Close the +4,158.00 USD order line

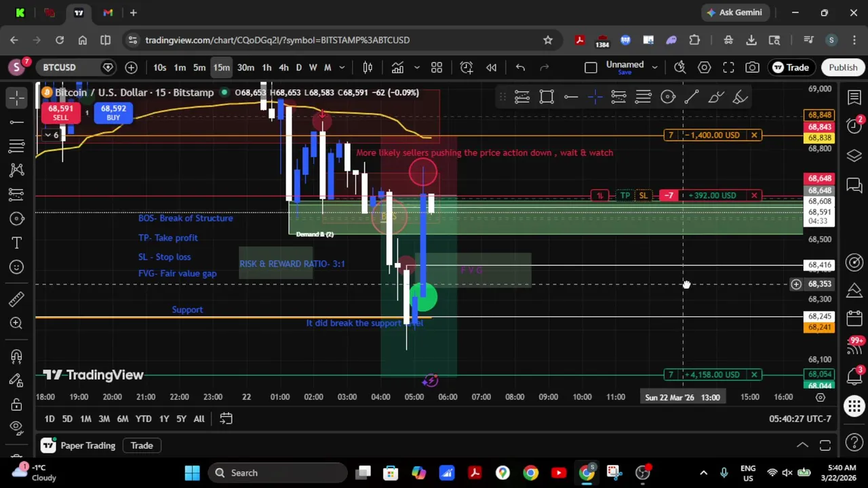pos(753,374)
